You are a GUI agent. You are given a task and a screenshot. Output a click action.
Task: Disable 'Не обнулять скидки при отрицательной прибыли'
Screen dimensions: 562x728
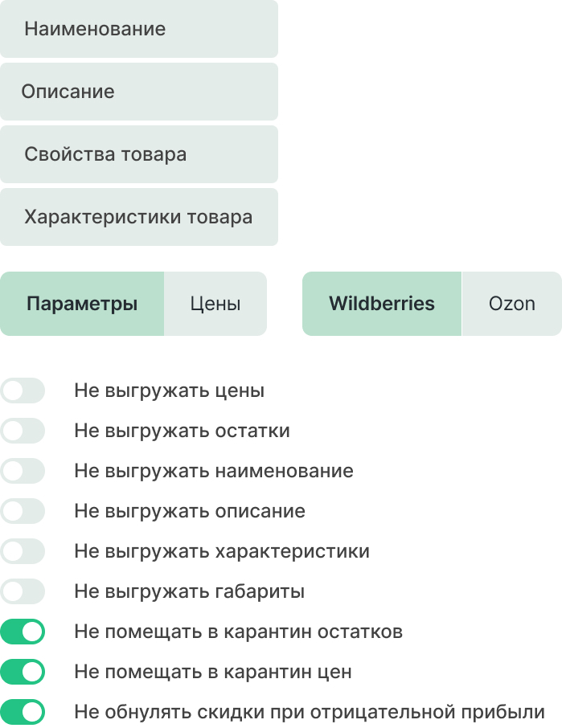23,712
